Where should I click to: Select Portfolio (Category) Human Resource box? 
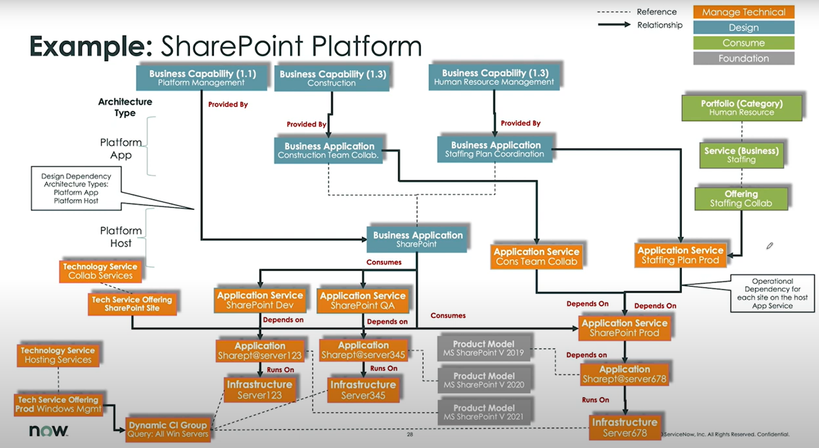click(742, 108)
